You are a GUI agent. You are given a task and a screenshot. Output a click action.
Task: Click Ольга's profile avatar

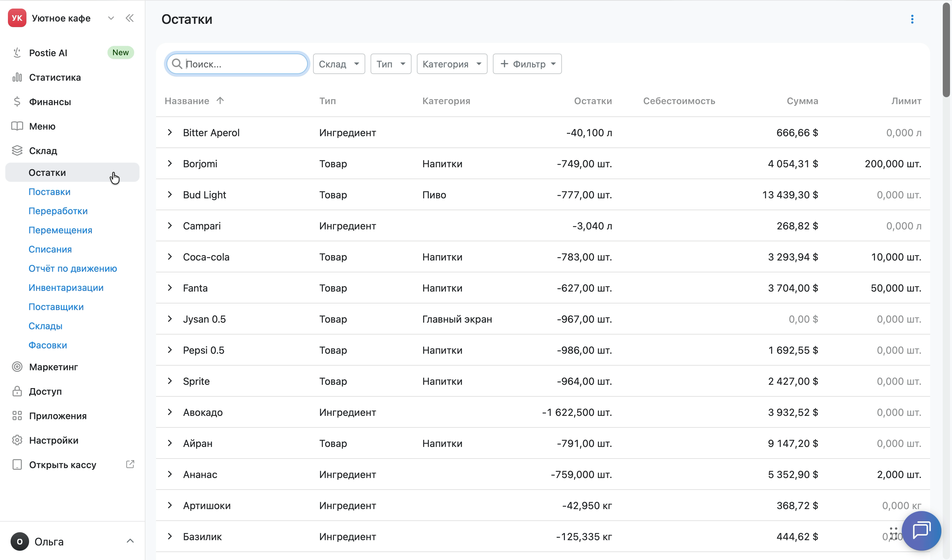click(20, 541)
